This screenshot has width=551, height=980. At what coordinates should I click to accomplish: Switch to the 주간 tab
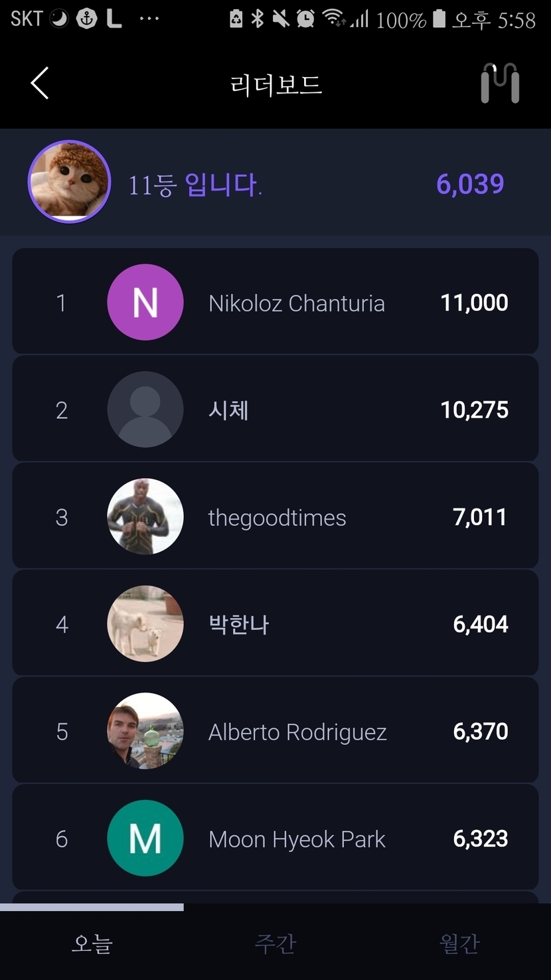(x=275, y=943)
